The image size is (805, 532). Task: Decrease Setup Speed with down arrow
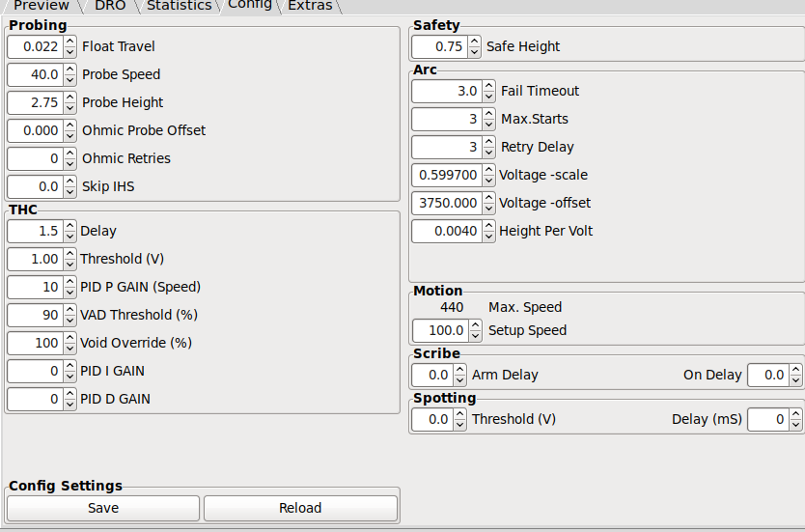476,336
